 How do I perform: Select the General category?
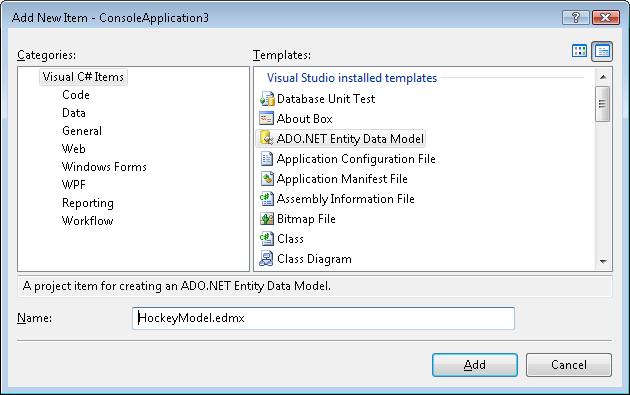[x=82, y=131]
